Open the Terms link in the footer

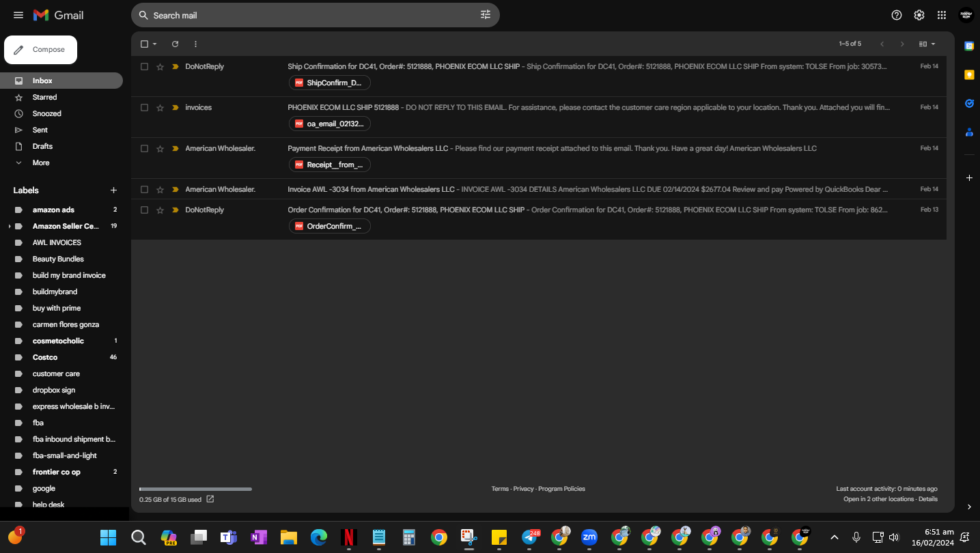[500, 489]
